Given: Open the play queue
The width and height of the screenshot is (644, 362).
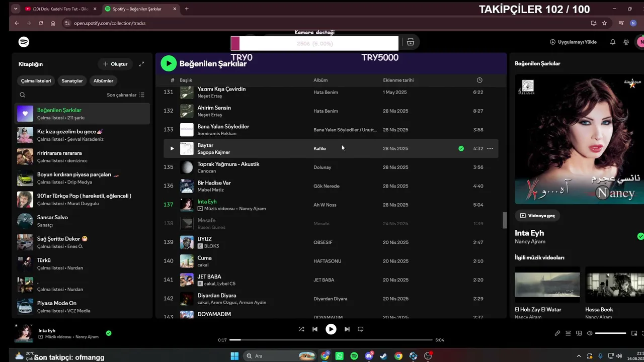Looking at the screenshot, I should [568, 333].
